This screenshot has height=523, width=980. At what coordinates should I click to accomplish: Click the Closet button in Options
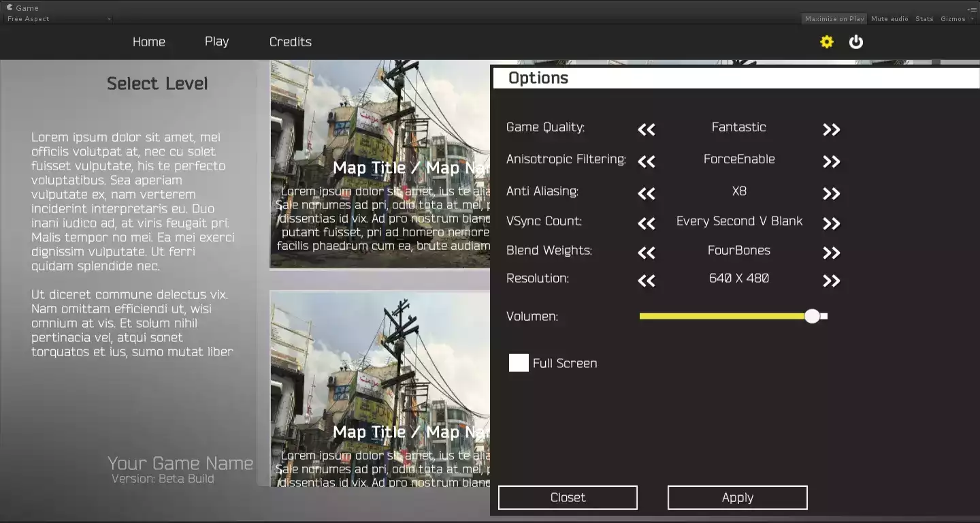point(568,498)
